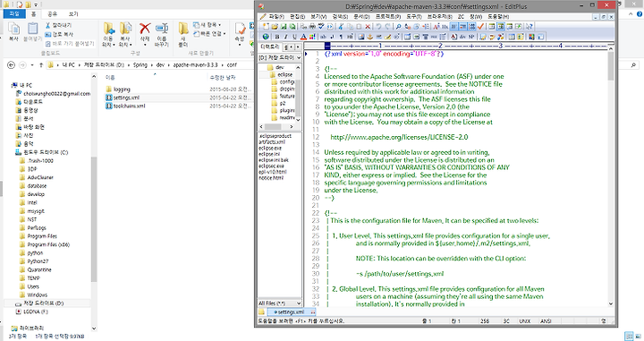Open recent locations dropdown beside forward arrow
Viewport: 644px width, 341px height.
click(x=31, y=65)
